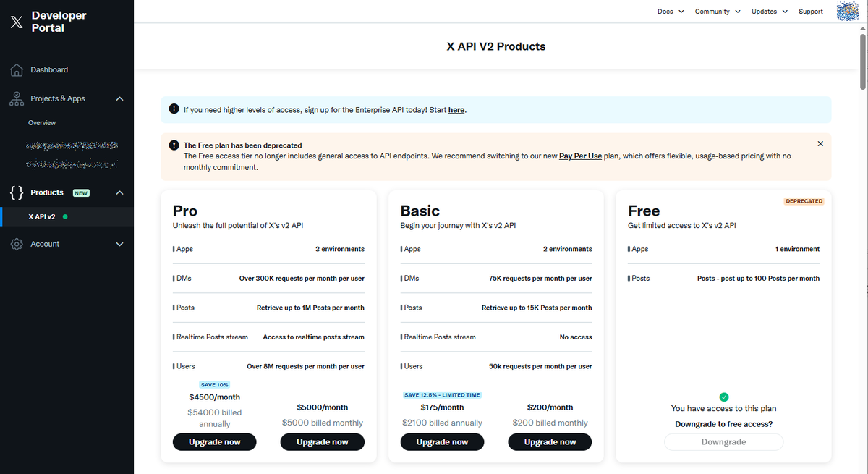The height and width of the screenshot is (474, 868).
Task: Click the green status dot beside X API v2
Action: pyautogui.click(x=65, y=216)
